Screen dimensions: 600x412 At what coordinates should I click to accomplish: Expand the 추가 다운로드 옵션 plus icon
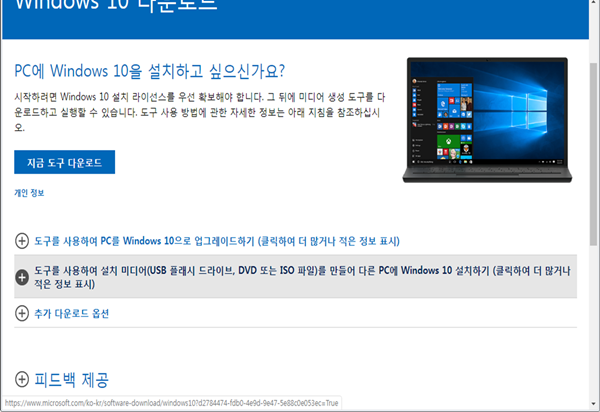[22, 313]
